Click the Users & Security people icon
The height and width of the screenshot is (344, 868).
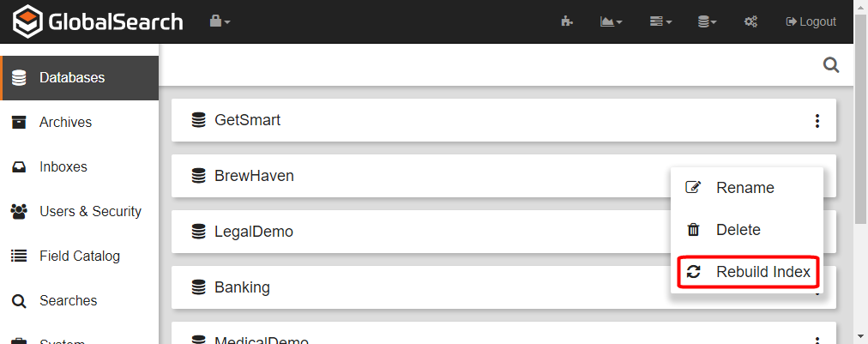[19, 212]
